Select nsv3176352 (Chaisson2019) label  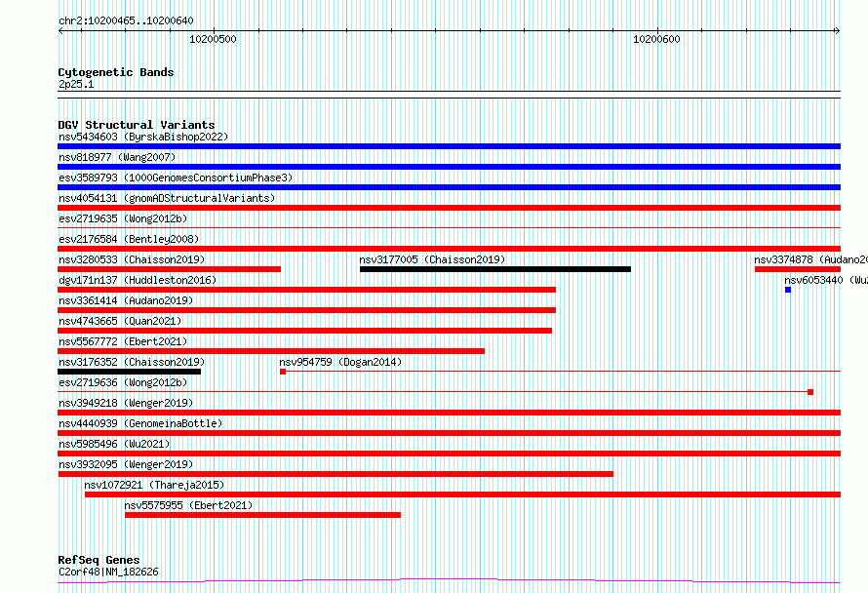pos(132,362)
